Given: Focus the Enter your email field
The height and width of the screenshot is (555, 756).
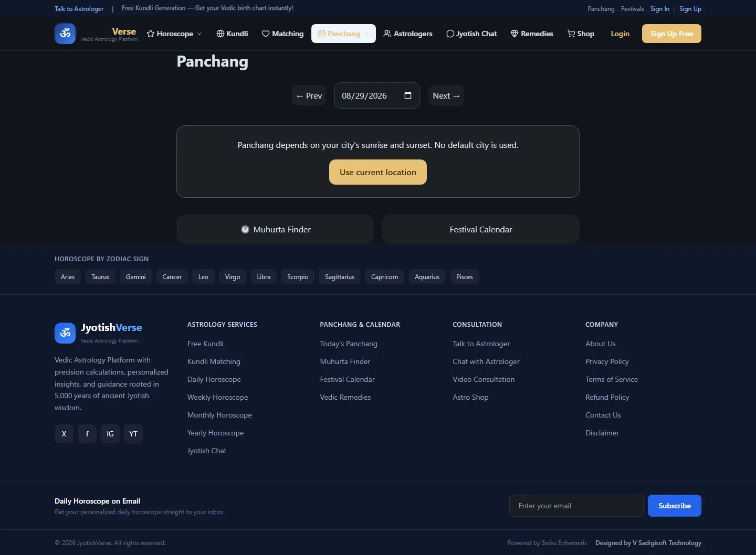Looking at the screenshot, I should click(x=576, y=506).
